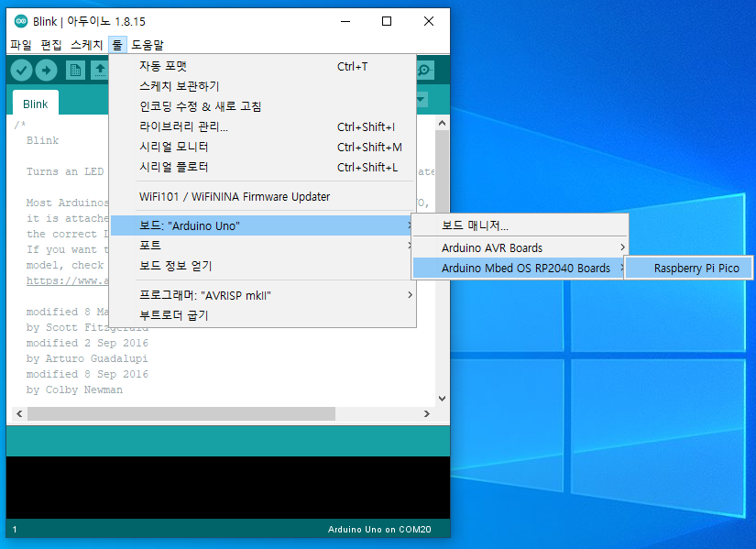Switch to the Blink sketch tab
This screenshot has width=756, height=549.
[36, 104]
